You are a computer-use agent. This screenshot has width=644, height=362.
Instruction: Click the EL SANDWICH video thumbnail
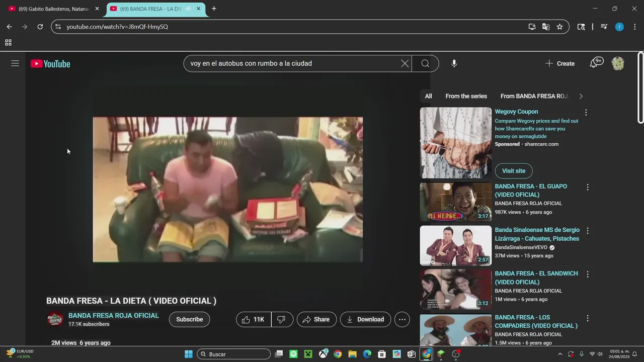pos(456,289)
